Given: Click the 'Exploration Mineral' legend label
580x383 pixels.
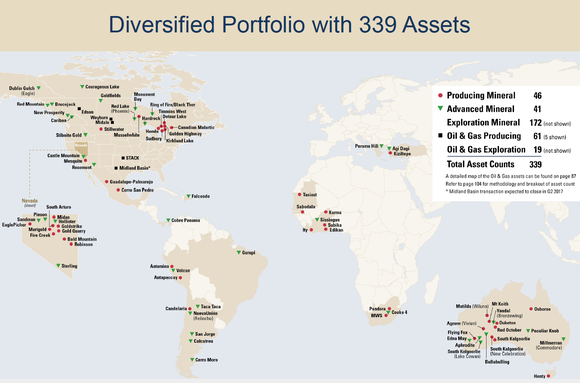Looking at the screenshot, I should [x=483, y=122].
